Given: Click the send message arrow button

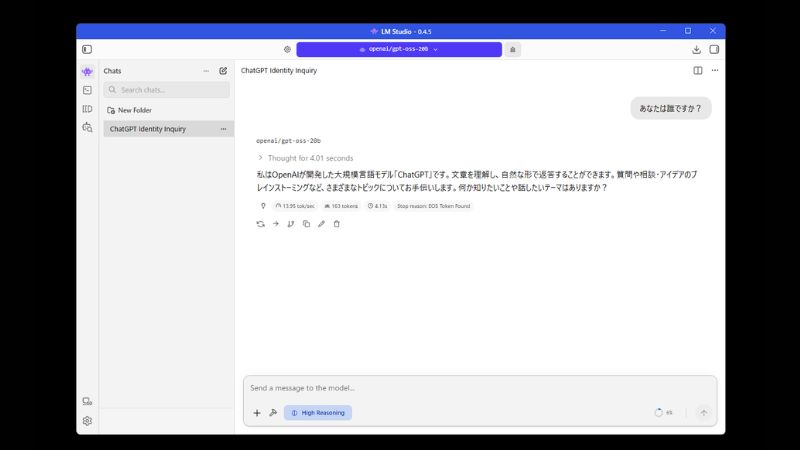Looking at the screenshot, I should pyautogui.click(x=704, y=413).
